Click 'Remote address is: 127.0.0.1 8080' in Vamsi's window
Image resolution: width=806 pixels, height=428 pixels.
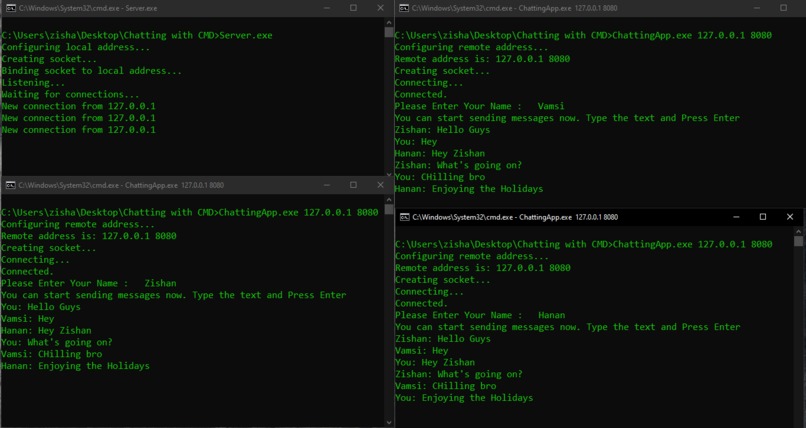pos(482,59)
